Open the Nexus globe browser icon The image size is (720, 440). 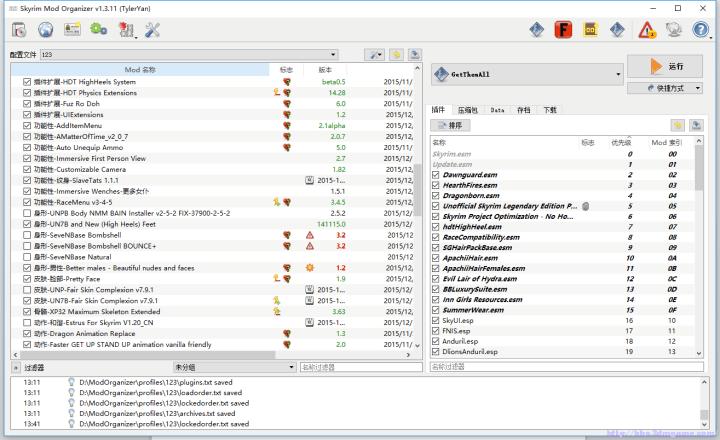pyautogui.click(x=45, y=29)
